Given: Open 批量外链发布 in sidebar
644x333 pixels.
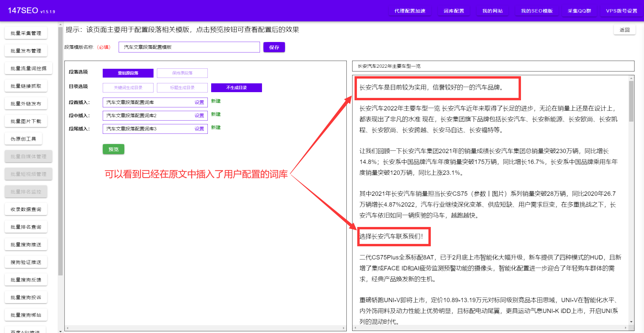Looking at the screenshot, I should [26, 104].
